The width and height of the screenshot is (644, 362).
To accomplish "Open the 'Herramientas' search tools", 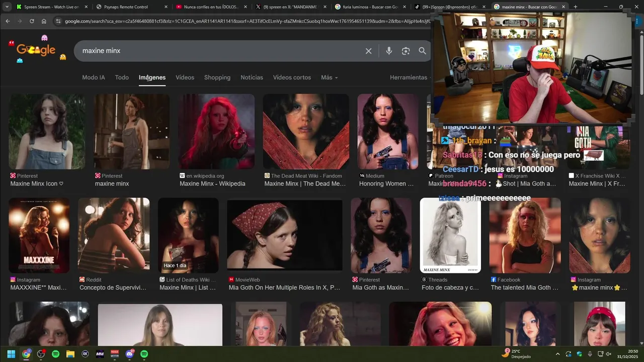I will (x=409, y=77).
